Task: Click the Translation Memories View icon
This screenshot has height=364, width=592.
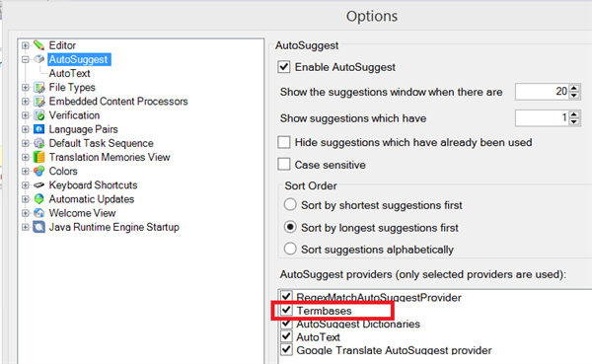Action: click(x=39, y=157)
